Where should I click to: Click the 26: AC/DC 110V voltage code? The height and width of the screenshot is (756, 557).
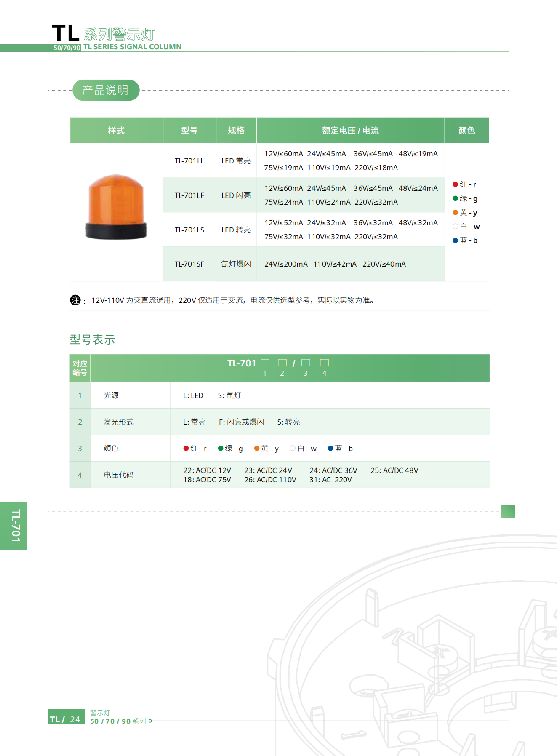pos(270,480)
